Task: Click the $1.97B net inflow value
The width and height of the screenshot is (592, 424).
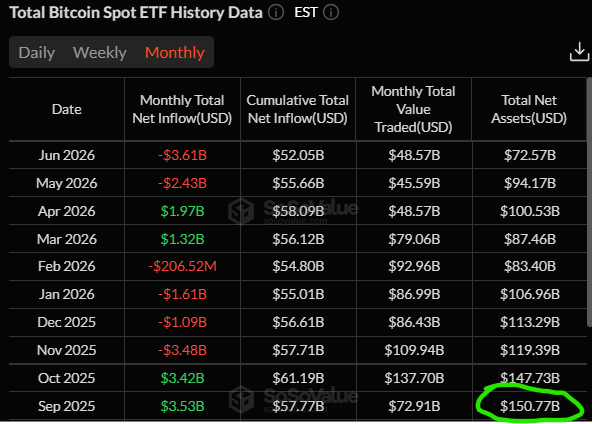Action: point(182,211)
